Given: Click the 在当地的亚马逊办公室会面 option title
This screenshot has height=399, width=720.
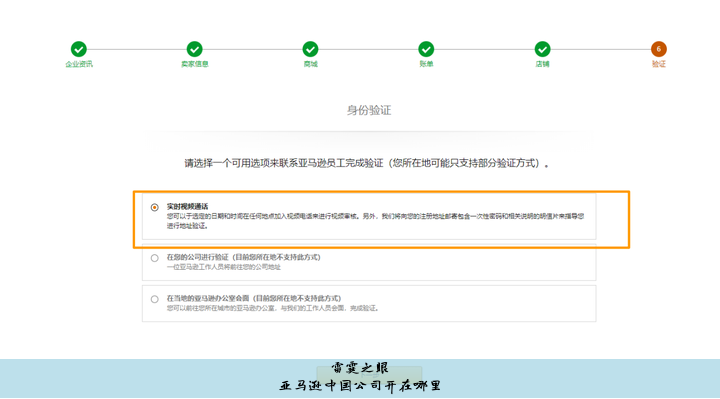Looking at the screenshot, I should click(x=254, y=298).
